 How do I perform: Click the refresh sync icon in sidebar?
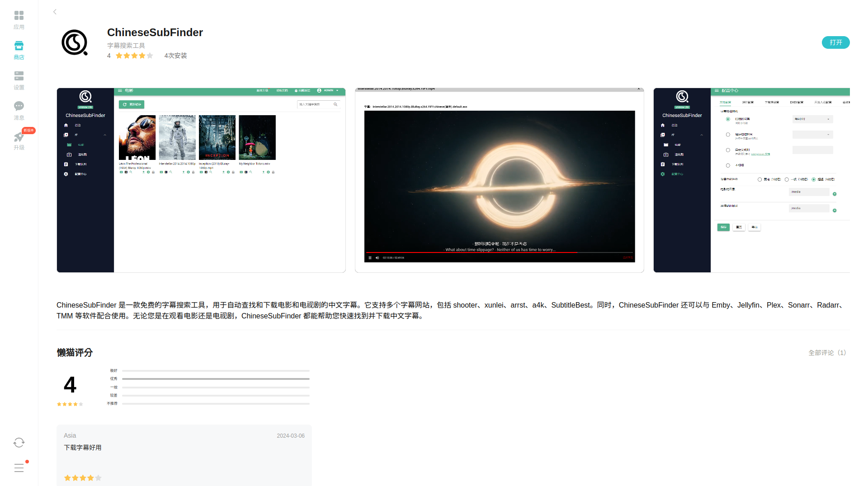pyautogui.click(x=19, y=443)
